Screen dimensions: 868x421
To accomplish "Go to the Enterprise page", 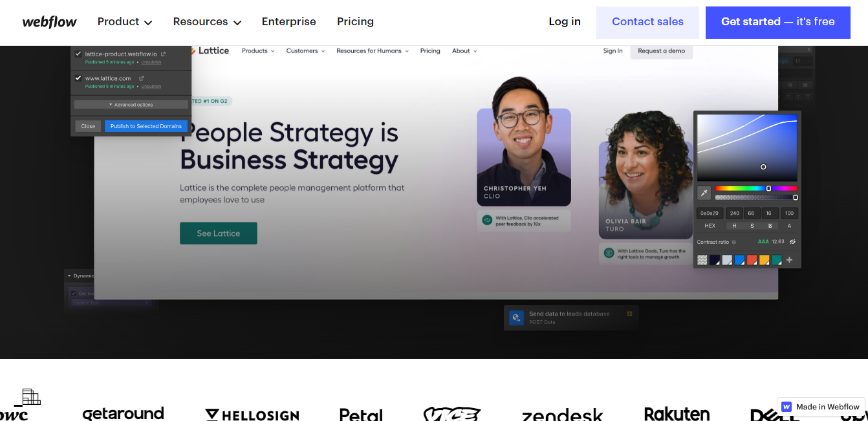I will click(288, 22).
